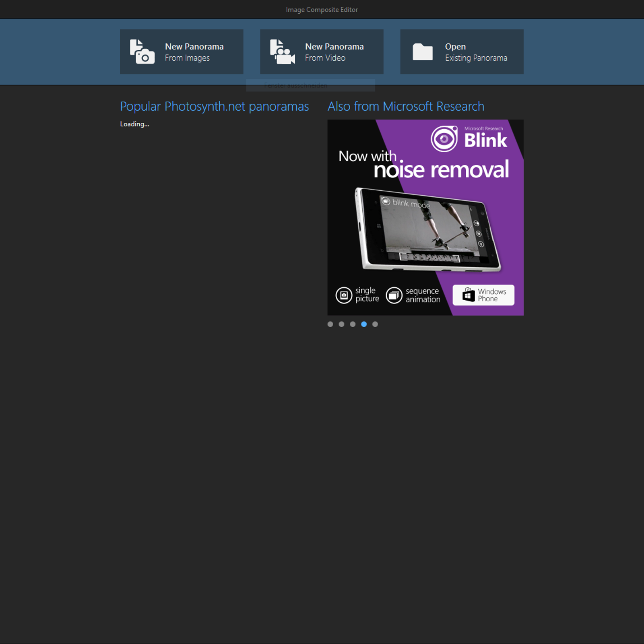
Task: Select the third carousel page dot
Action: (353, 324)
